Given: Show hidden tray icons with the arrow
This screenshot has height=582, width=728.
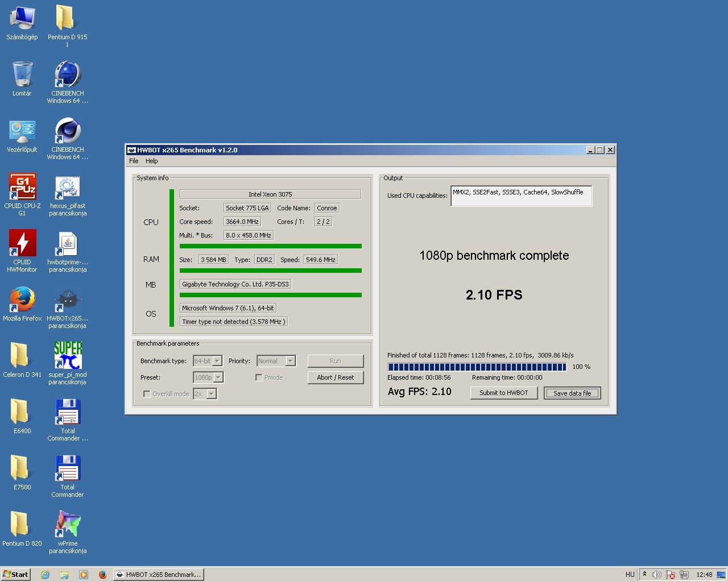Looking at the screenshot, I should pyautogui.click(x=644, y=574).
